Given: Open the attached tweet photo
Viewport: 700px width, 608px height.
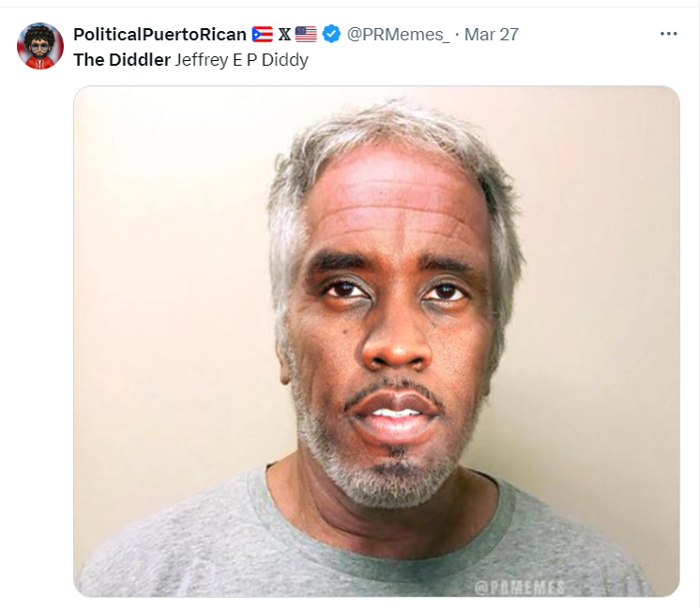Looking at the screenshot, I should point(376,341).
